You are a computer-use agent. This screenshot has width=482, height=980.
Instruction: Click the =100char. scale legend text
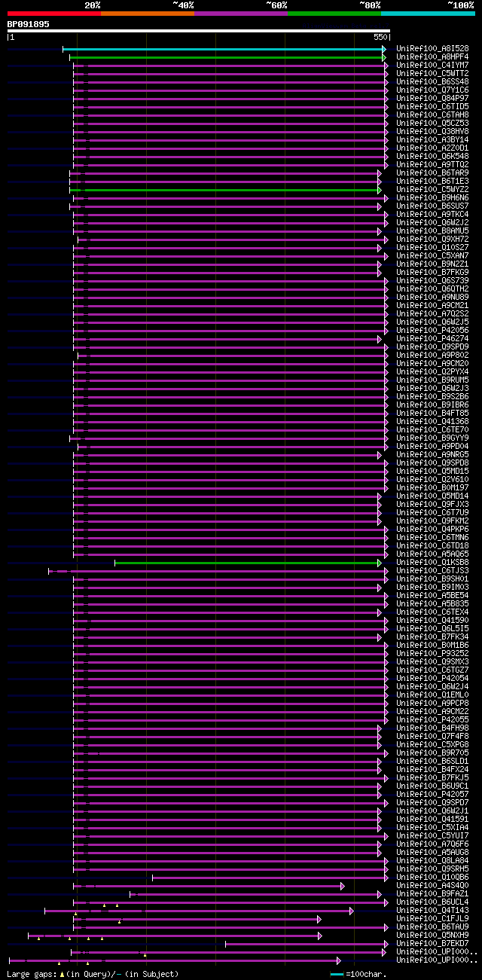(367, 974)
